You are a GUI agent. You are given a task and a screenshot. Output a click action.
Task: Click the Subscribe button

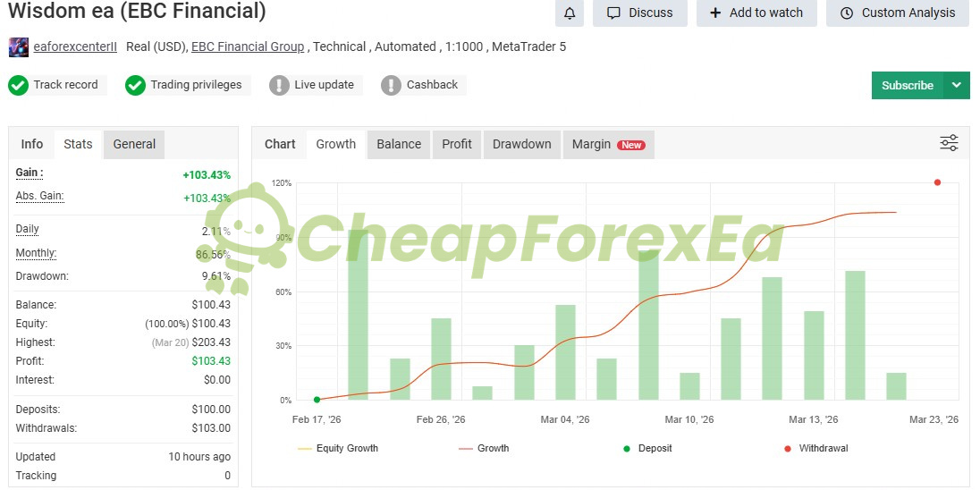(907, 86)
